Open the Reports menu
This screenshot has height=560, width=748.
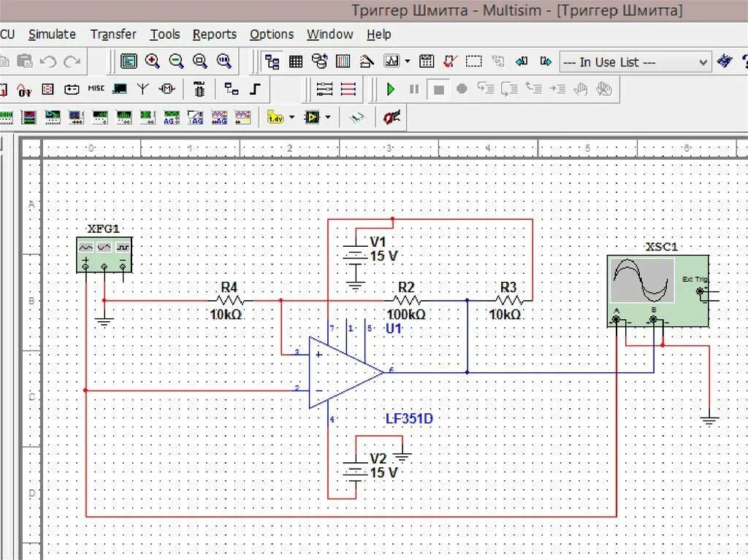(215, 34)
